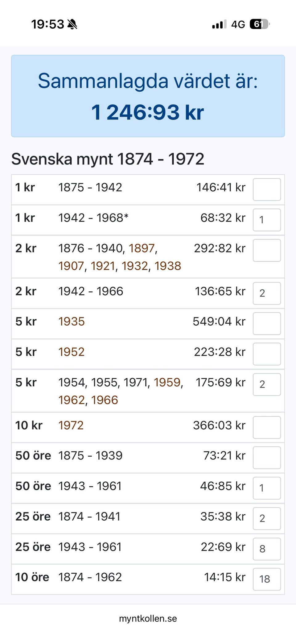
Task: Focus quantity input for 50 öre 1875 - 1939
Action: point(267,458)
